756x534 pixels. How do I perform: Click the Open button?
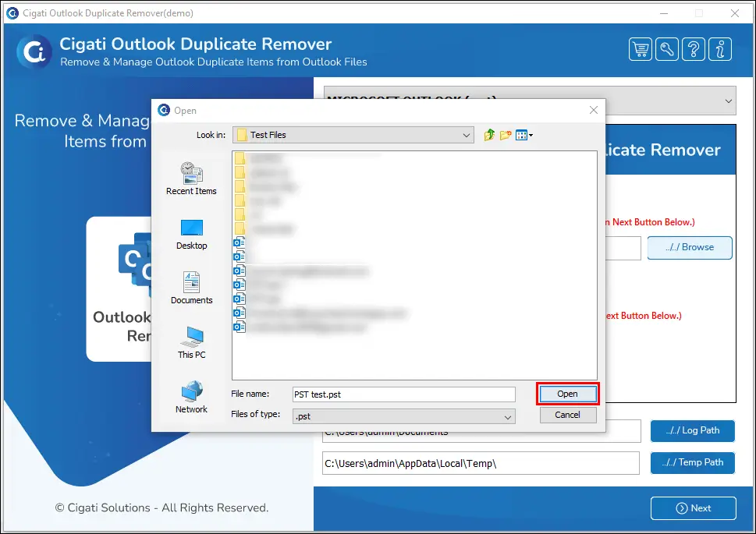pos(567,394)
